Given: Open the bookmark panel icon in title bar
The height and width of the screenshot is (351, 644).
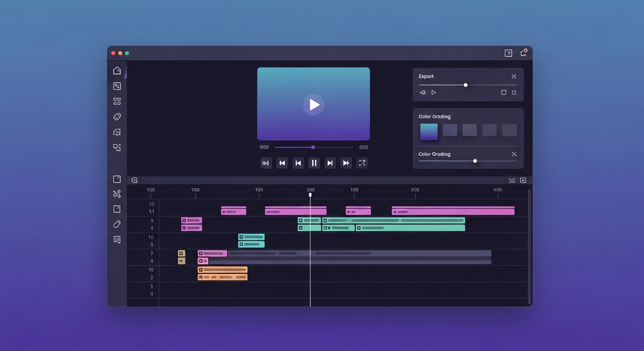Looking at the screenshot, I should click(508, 53).
